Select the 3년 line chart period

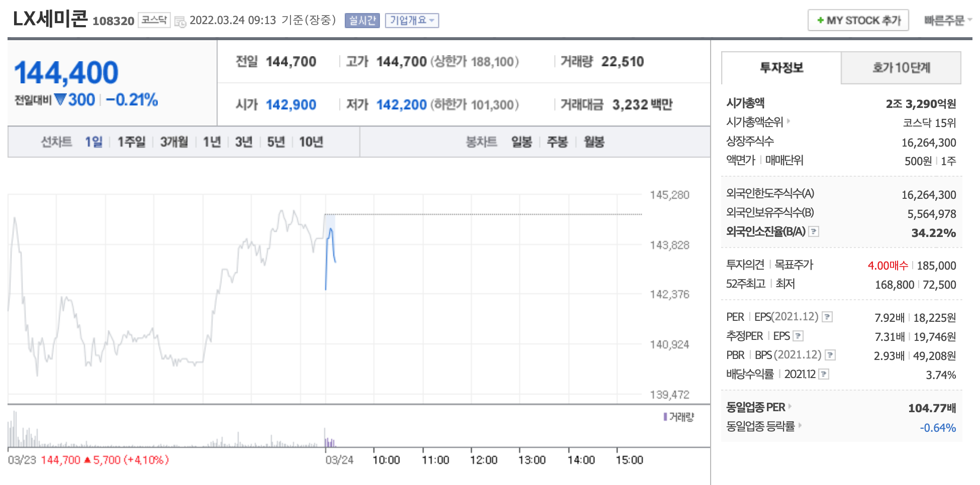pos(244,142)
